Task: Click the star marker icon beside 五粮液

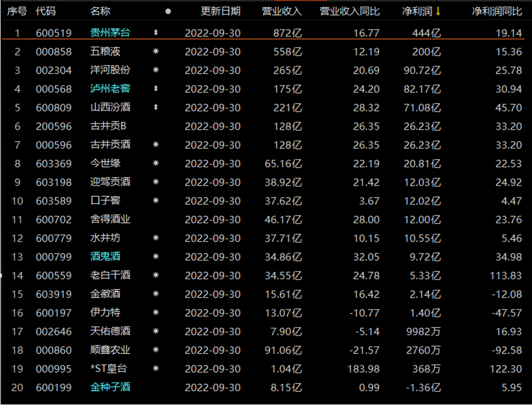Action: (x=156, y=52)
